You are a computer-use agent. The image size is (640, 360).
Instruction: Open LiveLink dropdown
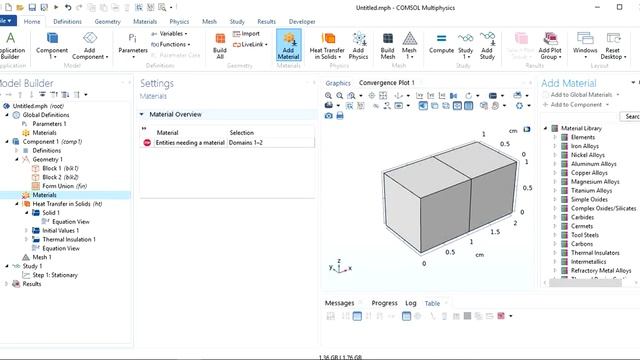(250, 44)
